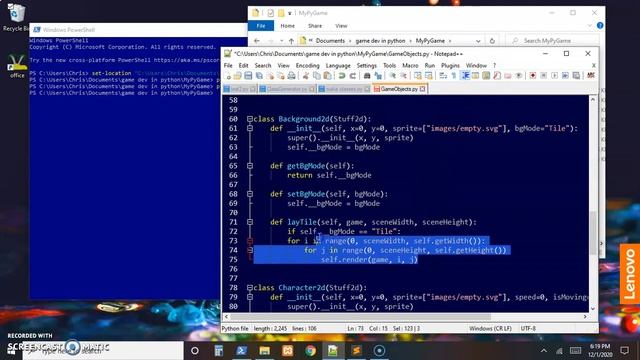Refresh the MyPyGame folder view
This screenshot has height=360, width=640.
point(492,41)
